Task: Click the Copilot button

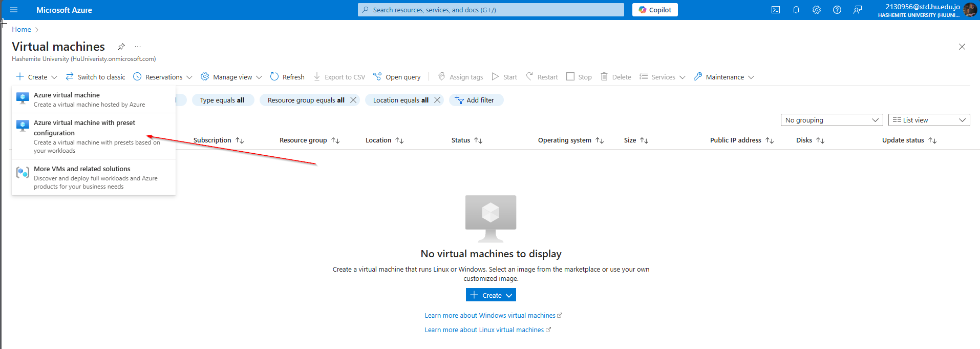Action: pos(655,10)
